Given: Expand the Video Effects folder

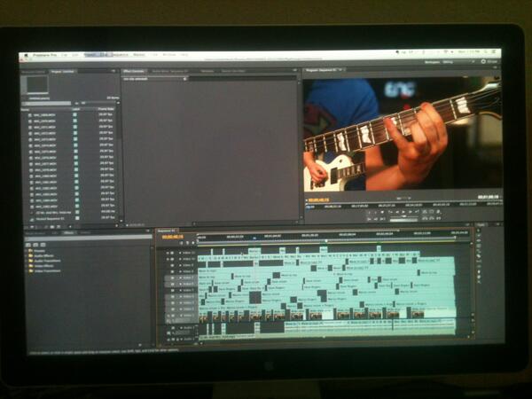Looking at the screenshot, I should point(26,266).
